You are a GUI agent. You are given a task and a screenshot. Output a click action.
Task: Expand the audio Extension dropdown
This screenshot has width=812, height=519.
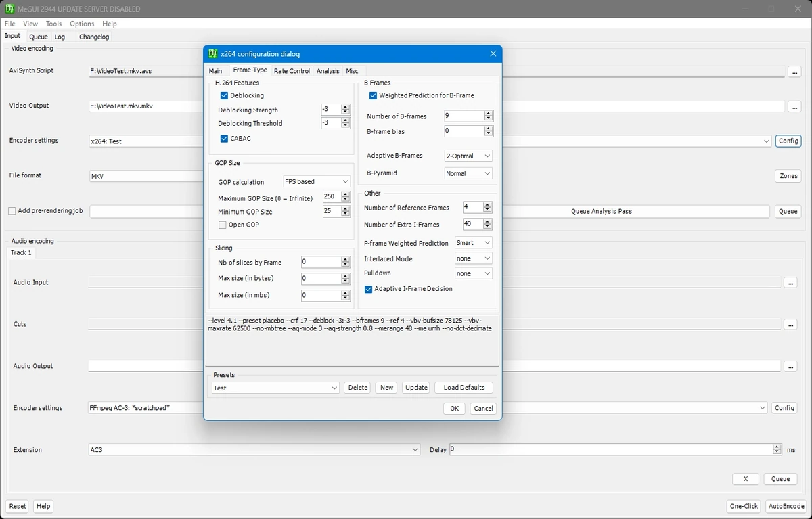pyautogui.click(x=254, y=449)
